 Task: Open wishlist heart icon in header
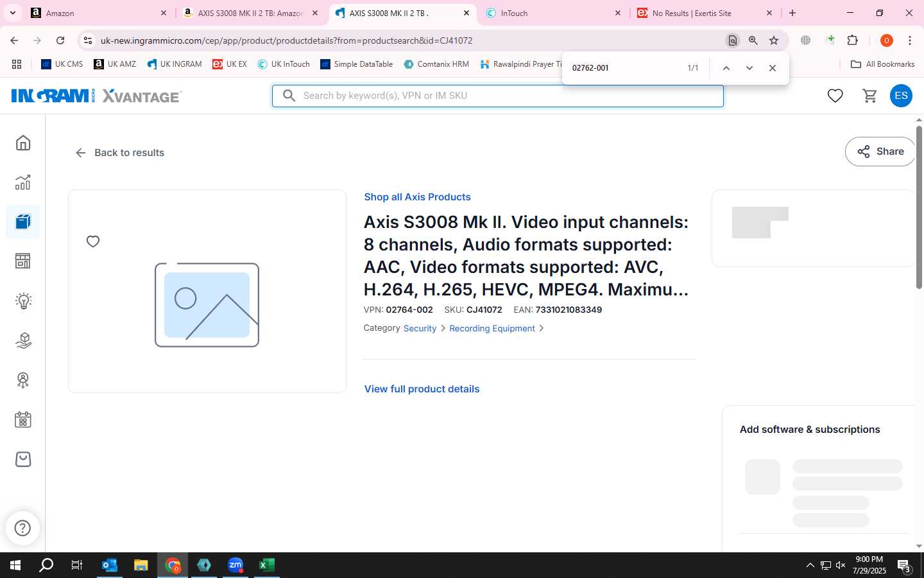(x=835, y=96)
